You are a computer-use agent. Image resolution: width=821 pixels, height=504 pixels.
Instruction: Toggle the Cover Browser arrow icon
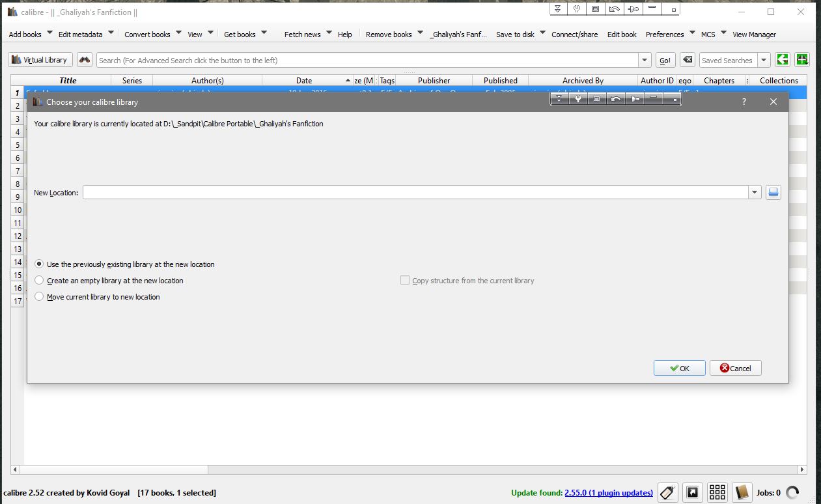point(693,492)
